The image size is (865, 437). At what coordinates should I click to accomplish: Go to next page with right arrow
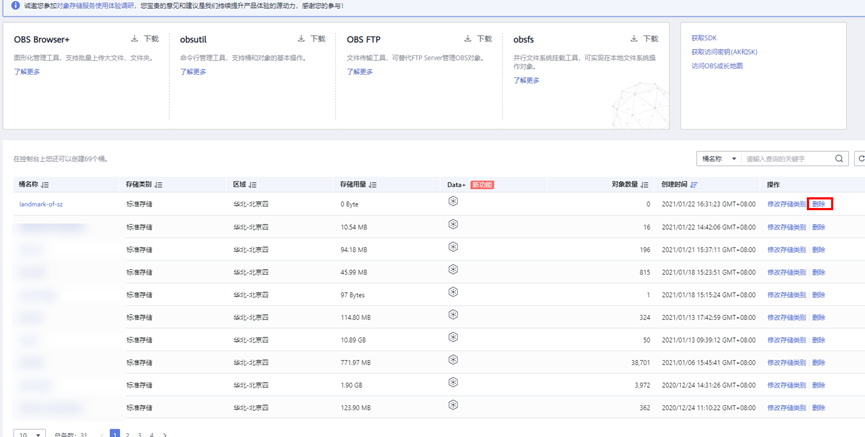coord(165,435)
